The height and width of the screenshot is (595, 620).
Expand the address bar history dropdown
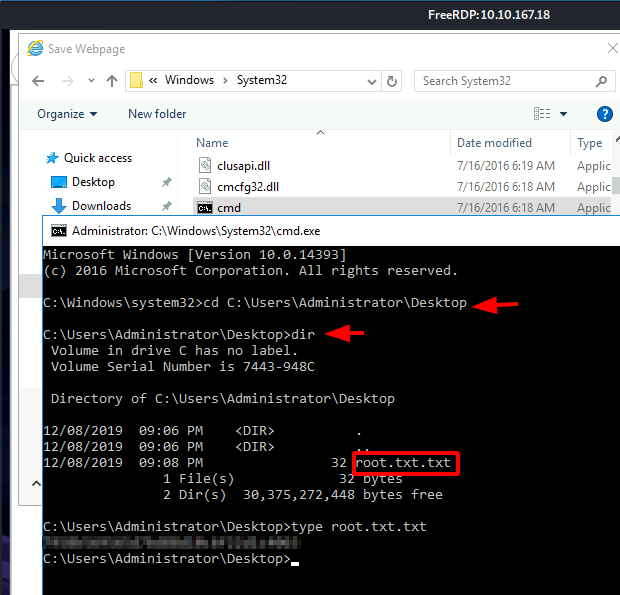[x=372, y=81]
